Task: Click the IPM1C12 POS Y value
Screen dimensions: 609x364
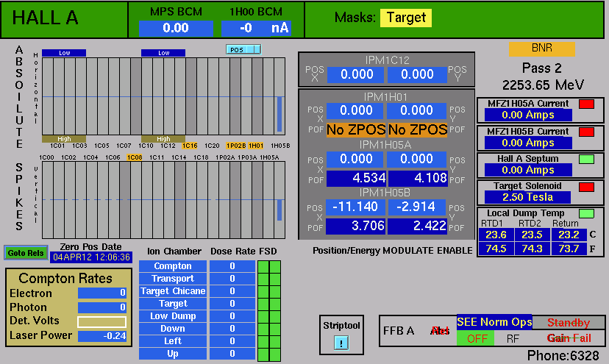Action: (417, 74)
